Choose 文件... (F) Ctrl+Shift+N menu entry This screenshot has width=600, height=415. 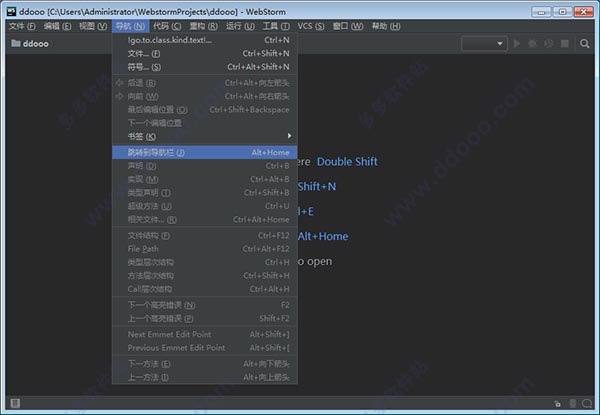tap(205, 54)
